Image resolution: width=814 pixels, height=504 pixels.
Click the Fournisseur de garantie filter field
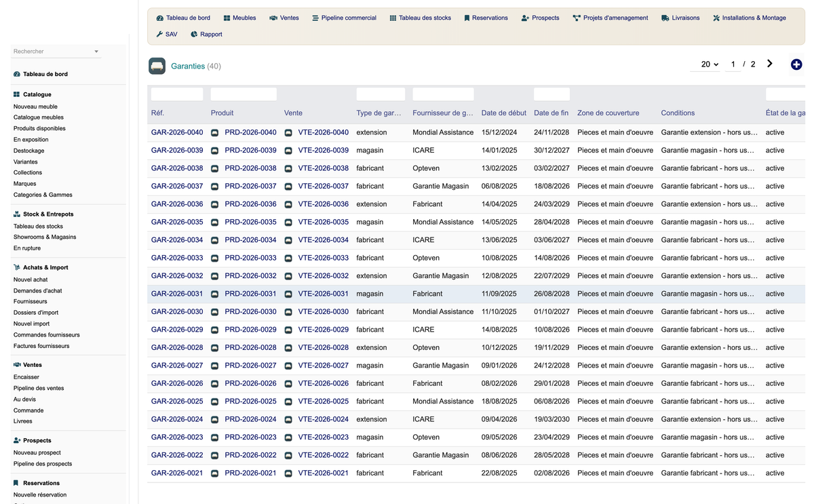click(x=443, y=94)
